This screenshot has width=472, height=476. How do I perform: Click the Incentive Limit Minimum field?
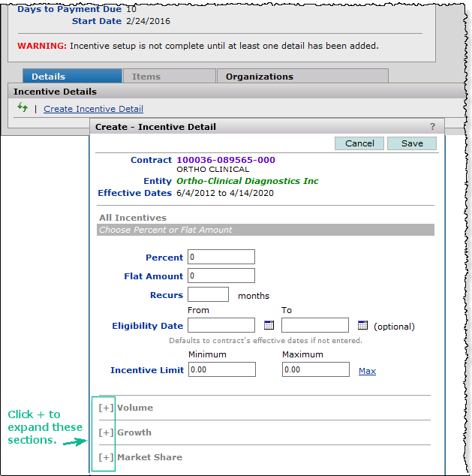pos(221,369)
